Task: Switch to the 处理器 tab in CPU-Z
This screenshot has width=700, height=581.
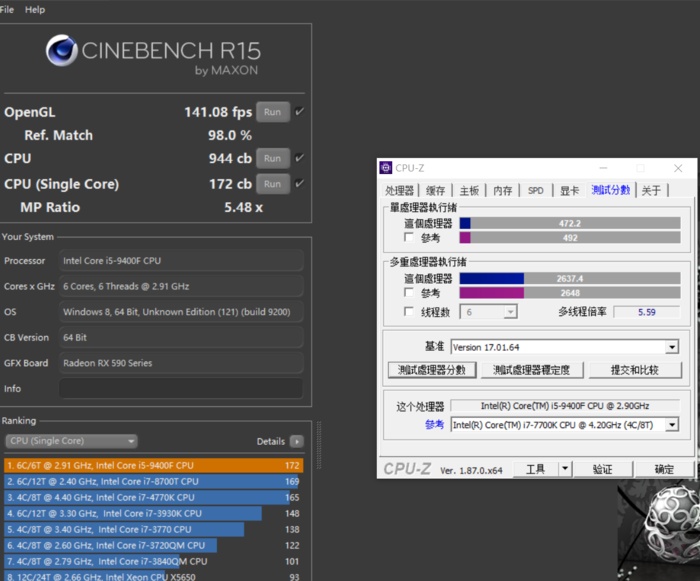Action: click(x=400, y=191)
